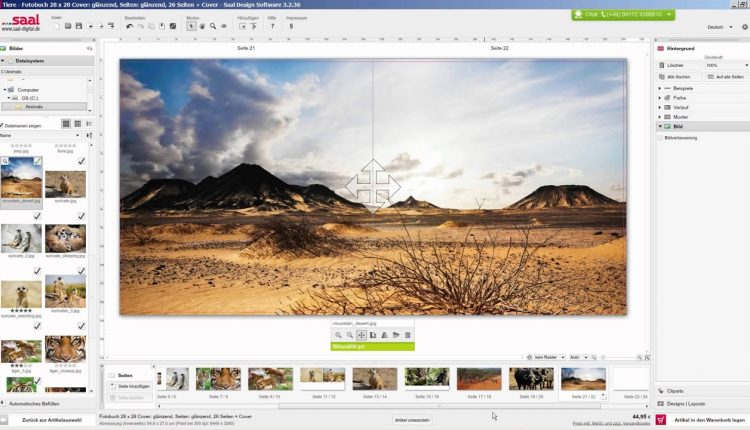This screenshot has height=430, width=750.
Task: Zoom into the image with the floating toolbar
Action: pyautogui.click(x=338, y=335)
